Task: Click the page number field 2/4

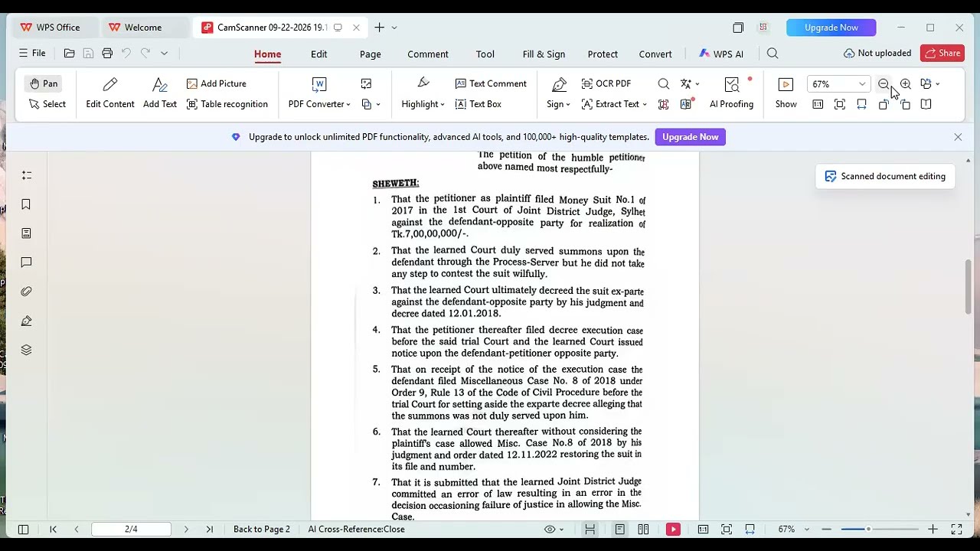Action: pos(131,529)
